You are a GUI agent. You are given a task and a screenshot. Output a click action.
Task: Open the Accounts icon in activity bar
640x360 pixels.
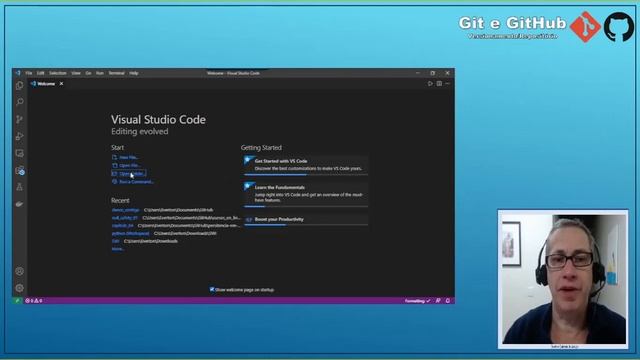click(x=19, y=271)
